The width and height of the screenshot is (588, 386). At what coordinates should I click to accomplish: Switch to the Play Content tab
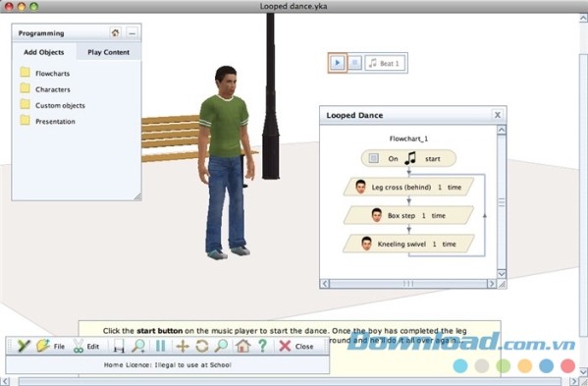(x=109, y=52)
